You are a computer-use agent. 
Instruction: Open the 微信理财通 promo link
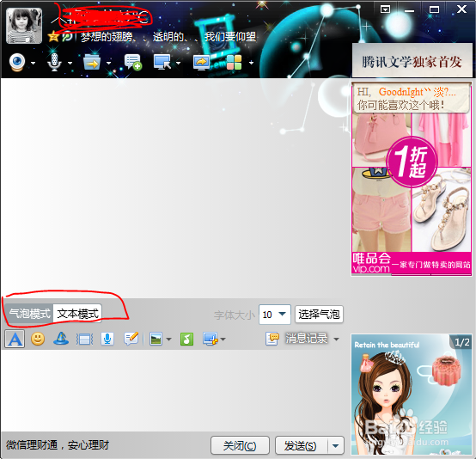pyautogui.click(x=58, y=445)
